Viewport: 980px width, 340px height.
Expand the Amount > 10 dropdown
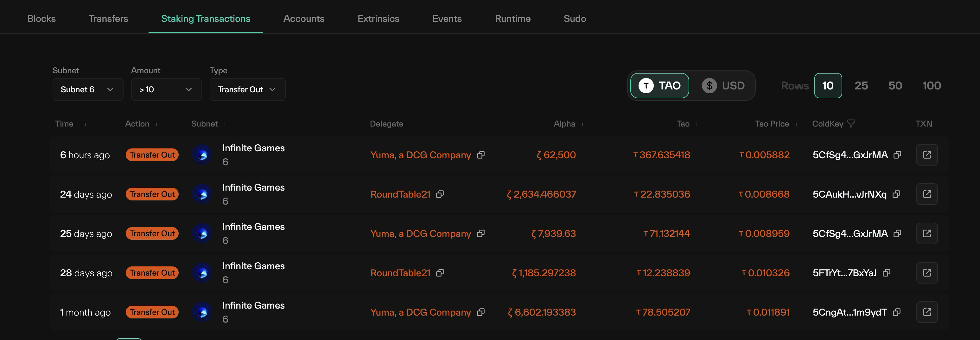[166, 89]
